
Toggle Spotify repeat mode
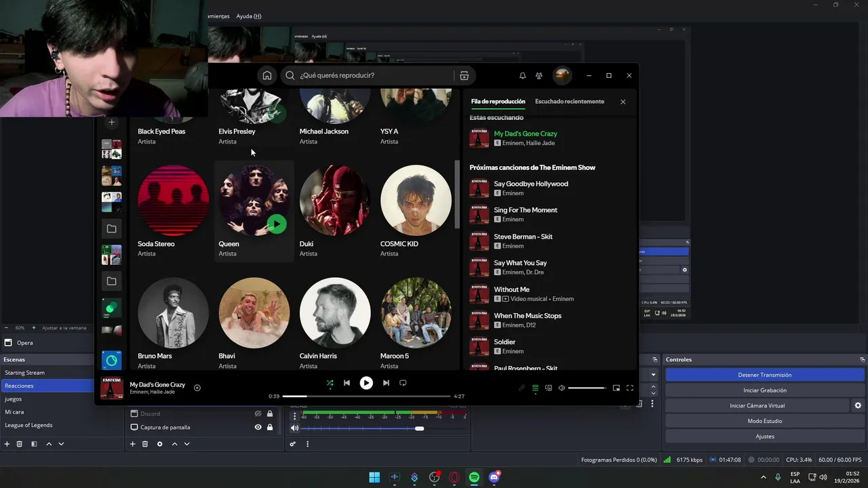[403, 383]
